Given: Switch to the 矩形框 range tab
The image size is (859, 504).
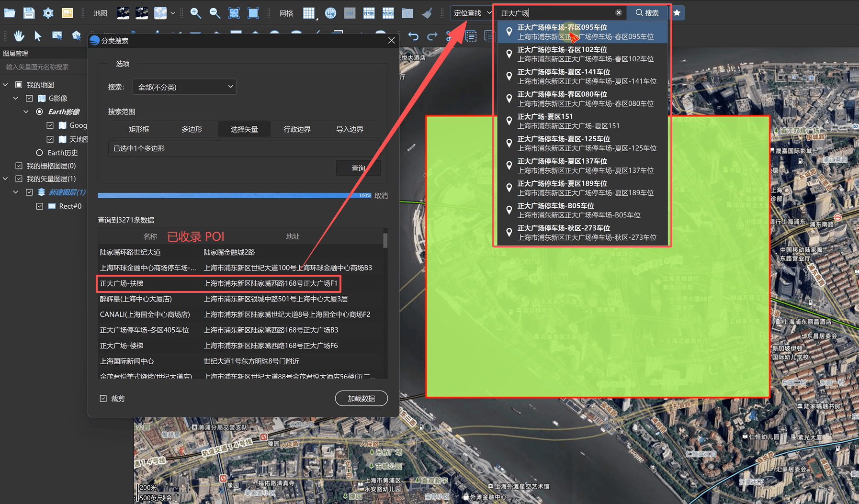Looking at the screenshot, I should coord(139,129).
